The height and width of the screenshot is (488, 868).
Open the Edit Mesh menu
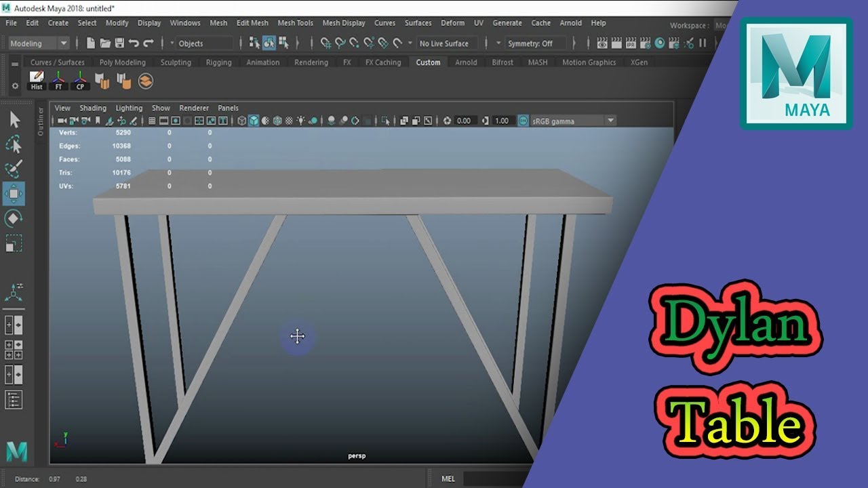coord(252,23)
